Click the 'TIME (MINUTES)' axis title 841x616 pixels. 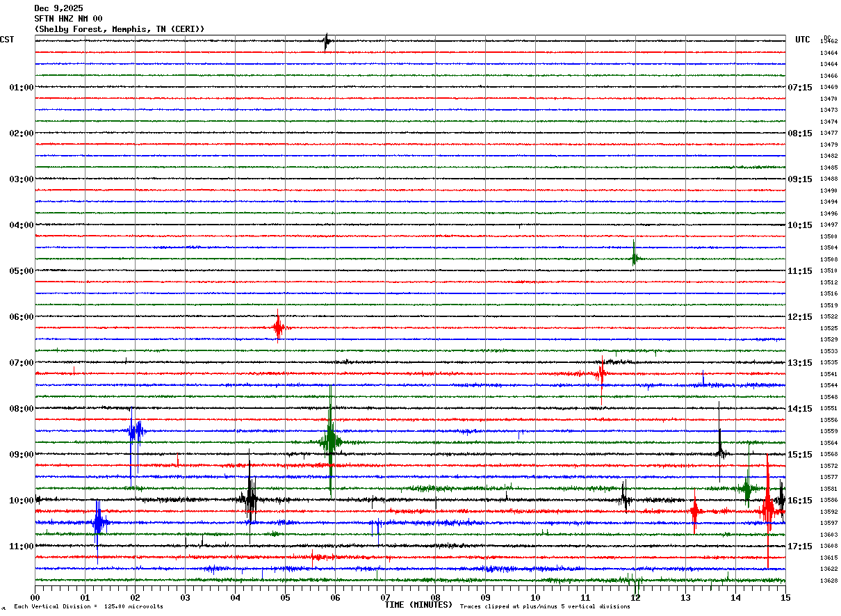click(418, 605)
